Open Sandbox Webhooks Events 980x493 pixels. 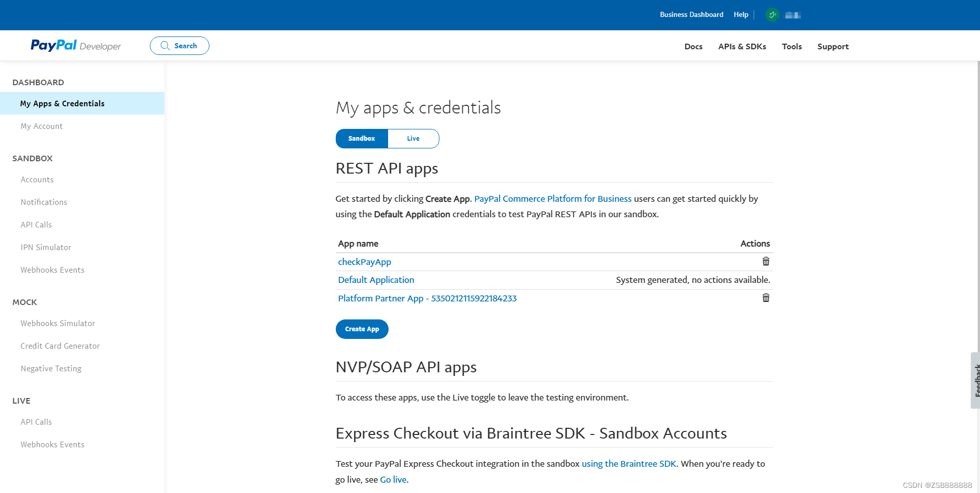tap(52, 270)
